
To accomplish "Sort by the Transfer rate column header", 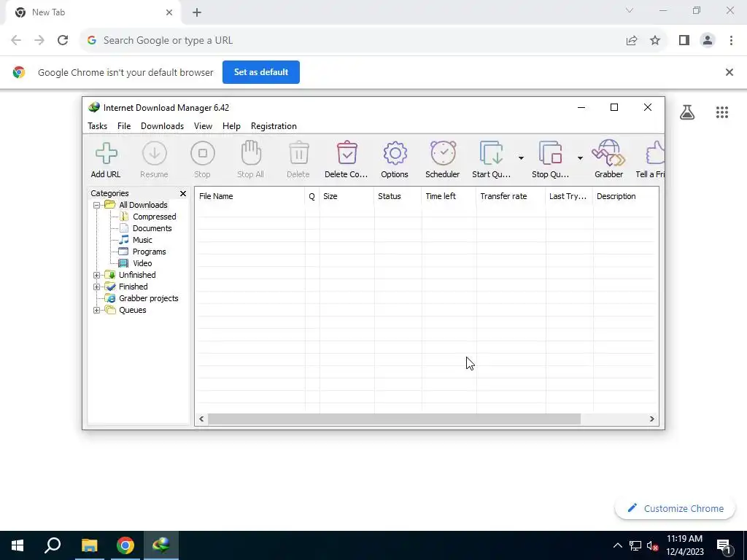I will (x=511, y=196).
